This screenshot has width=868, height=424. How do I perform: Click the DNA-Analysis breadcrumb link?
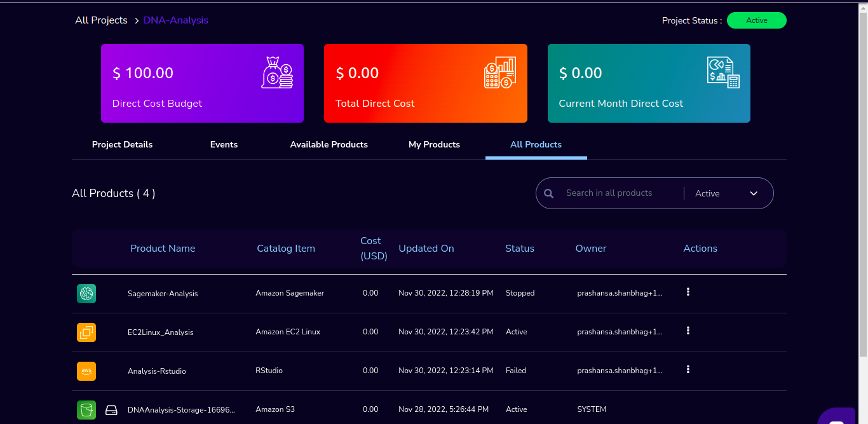(x=176, y=20)
